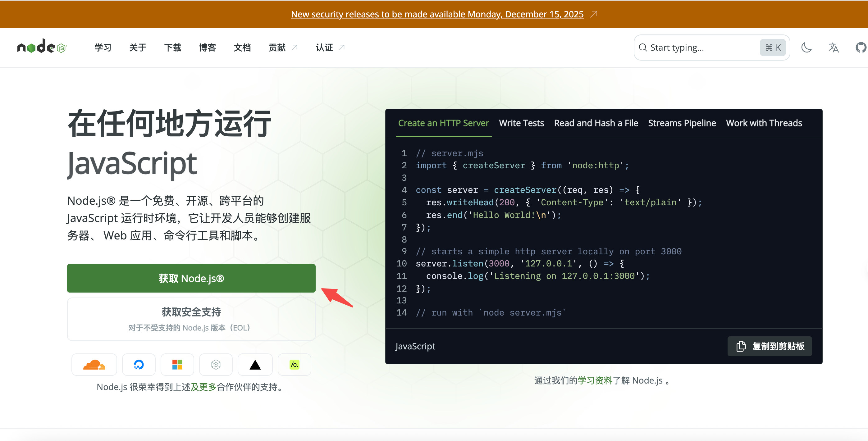Viewport: 868px width, 441px height.
Task: Click code line '// server.mjs'
Action: (450, 153)
